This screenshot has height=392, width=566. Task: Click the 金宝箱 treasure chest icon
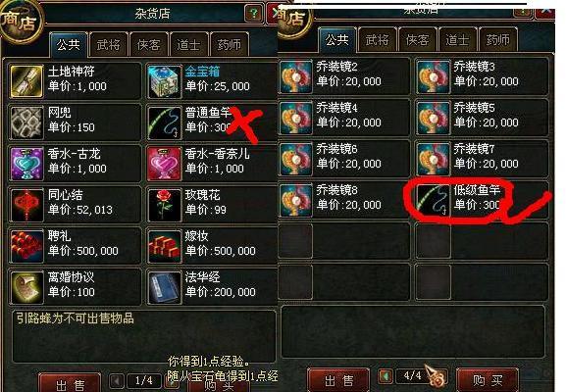pyautogui.click(x=164, y=81)
